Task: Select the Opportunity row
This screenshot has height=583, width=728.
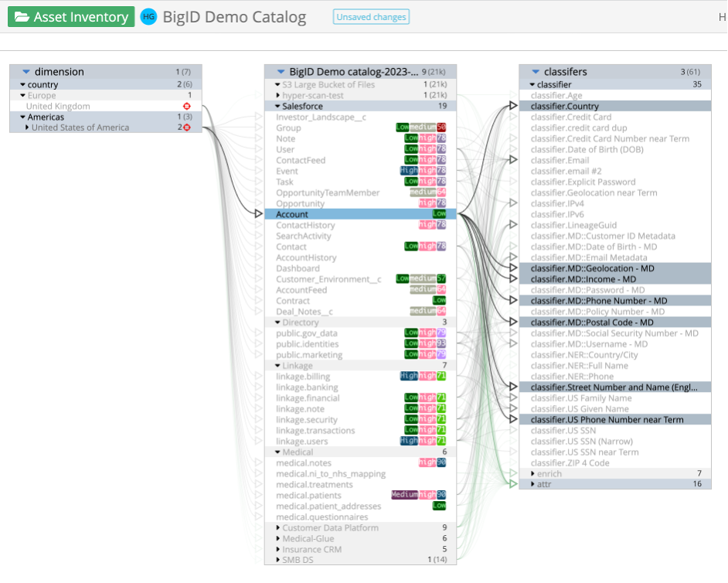Action: pyautogui.click(x=360, y=203)
